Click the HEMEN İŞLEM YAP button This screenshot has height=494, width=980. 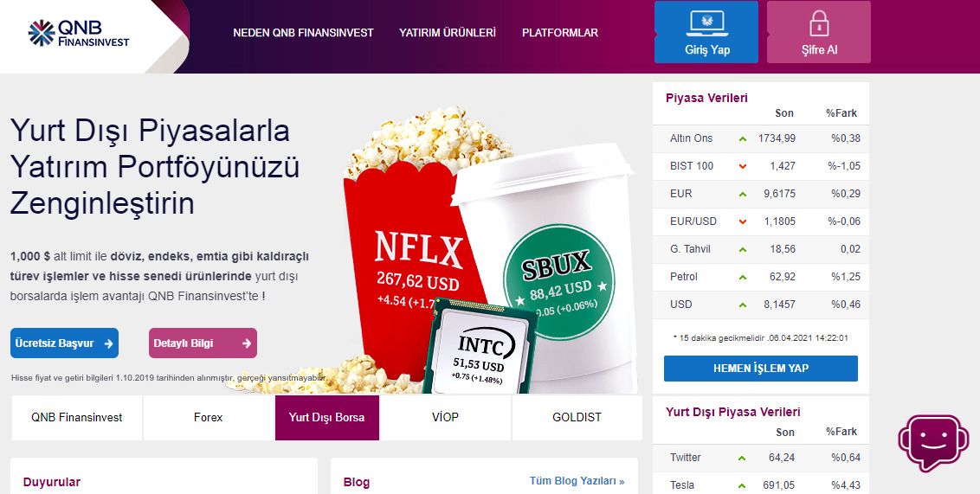click(x=761, y=369)
